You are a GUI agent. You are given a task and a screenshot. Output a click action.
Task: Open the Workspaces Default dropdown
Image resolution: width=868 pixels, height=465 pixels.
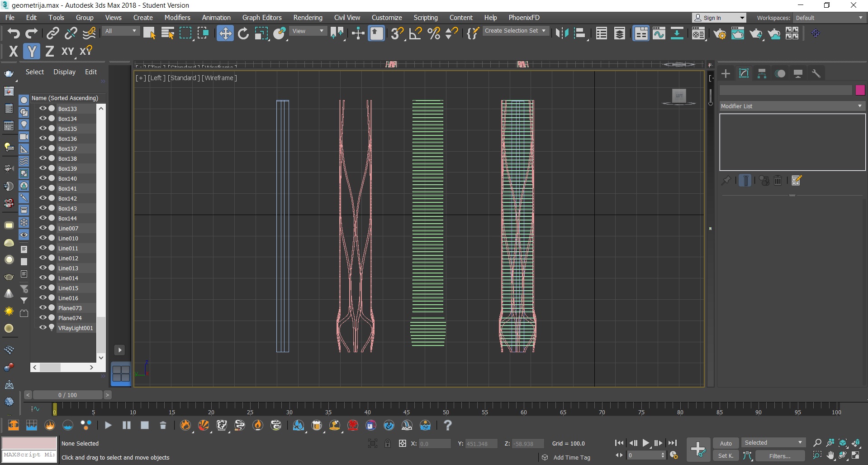coord(829,18)
